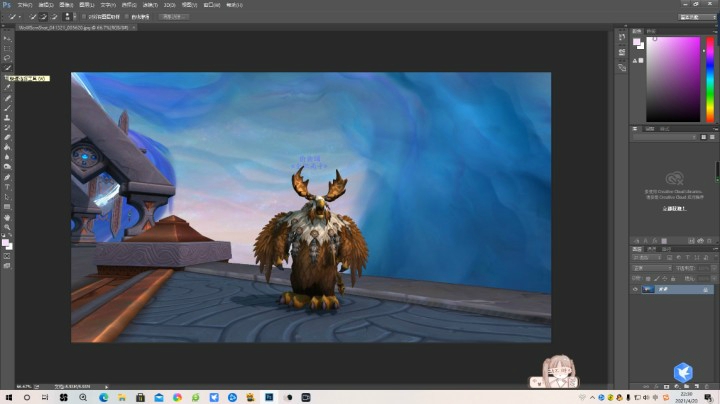Select the Eyedropper tool

click(7, 88)
